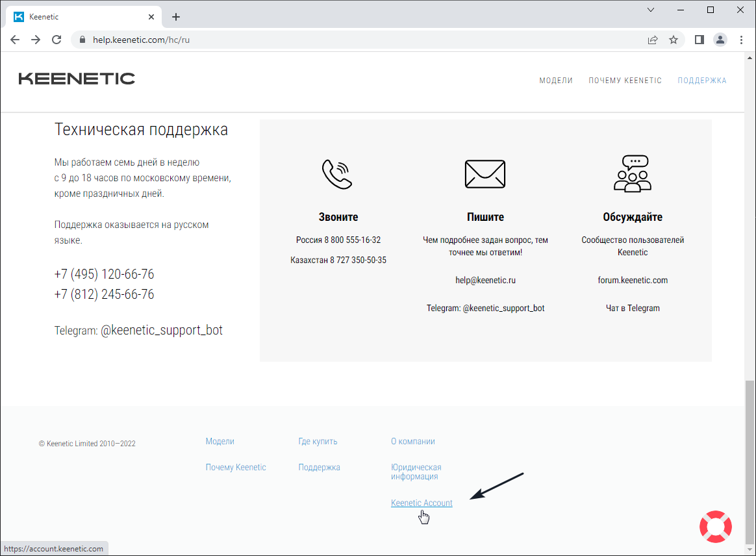Click the +7 (812) 245-66-76 phone number
Image resolution: width=756 pixels, height=556 pixels.
click(x=104, y=294)
